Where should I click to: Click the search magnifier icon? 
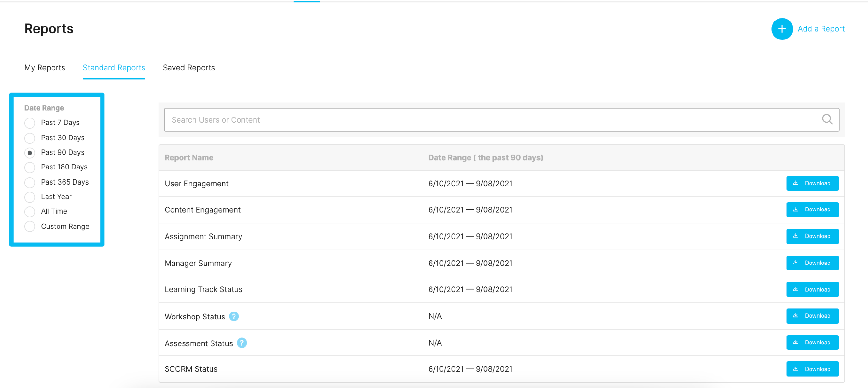click(x=827, y=119)
